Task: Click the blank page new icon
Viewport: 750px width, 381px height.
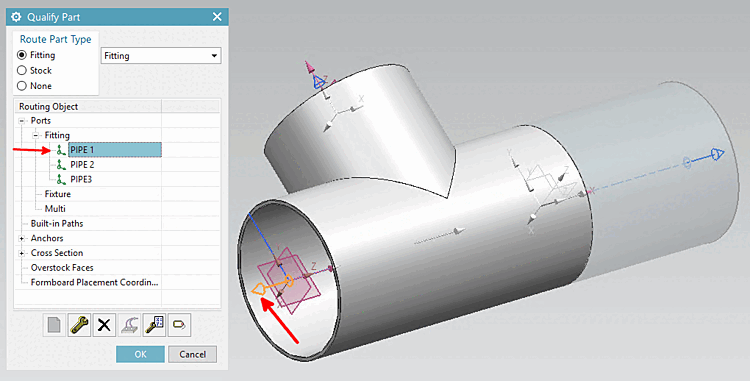Action: click(x=54, y=325)
